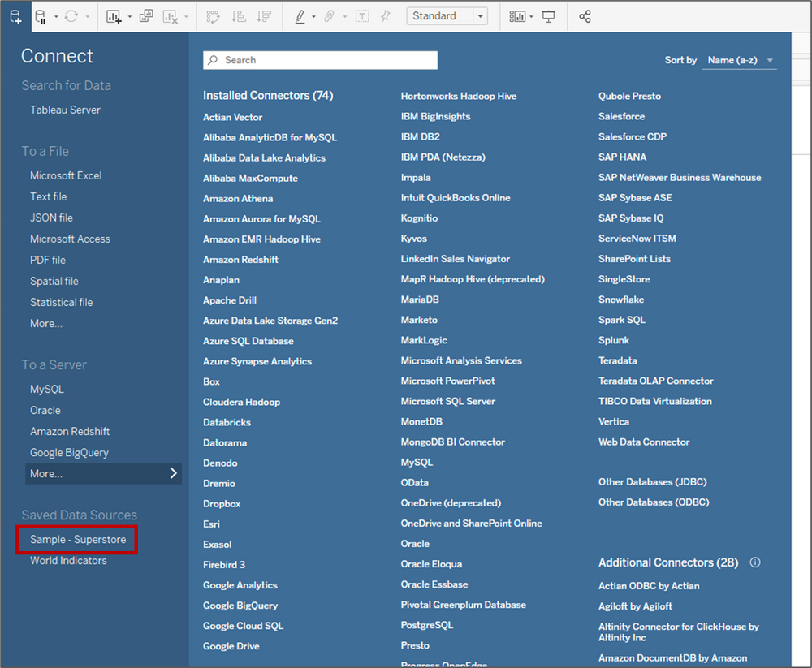This screenshot has height=668, width=812.
Task: Connect to a JSON file
Action: 51,218
